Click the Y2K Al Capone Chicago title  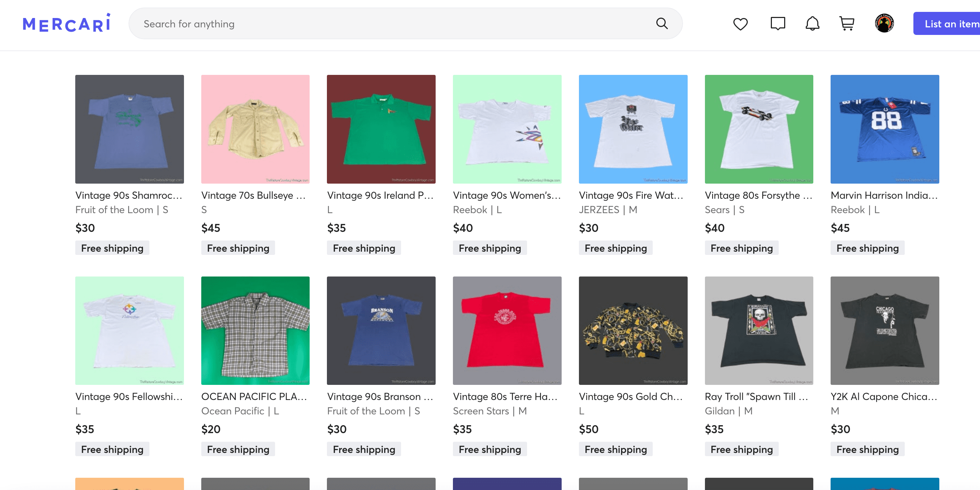click(x=884, y=396)
